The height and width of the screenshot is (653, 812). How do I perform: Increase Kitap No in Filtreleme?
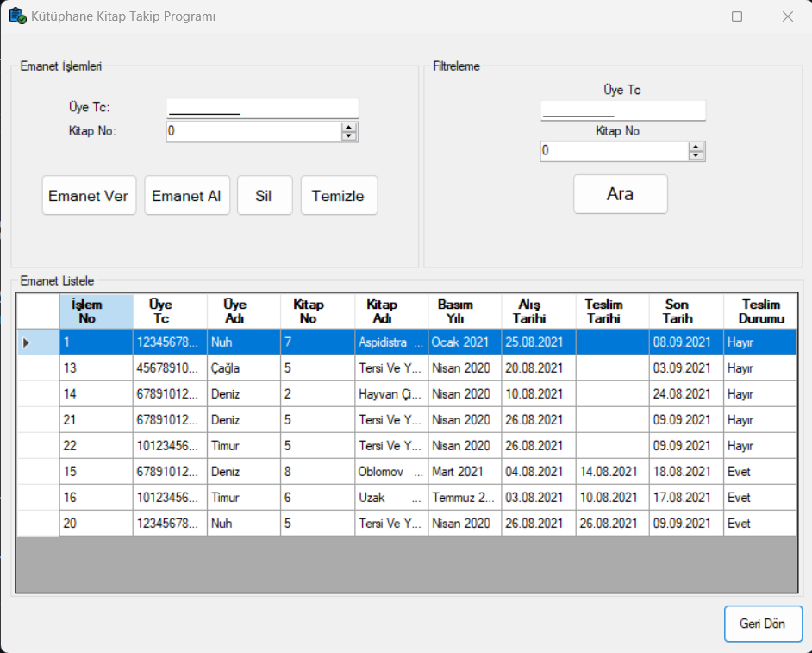[x=696, y=147]
